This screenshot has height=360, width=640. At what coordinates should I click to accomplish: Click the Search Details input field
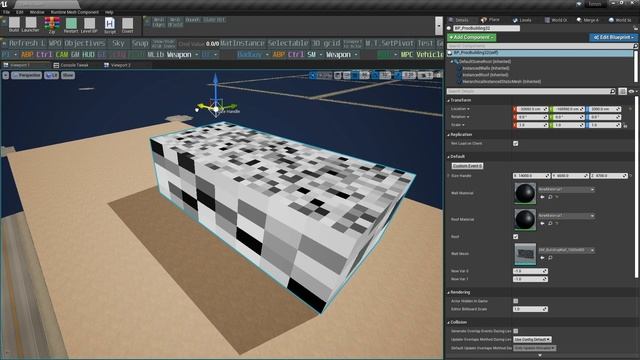(531, 91)
